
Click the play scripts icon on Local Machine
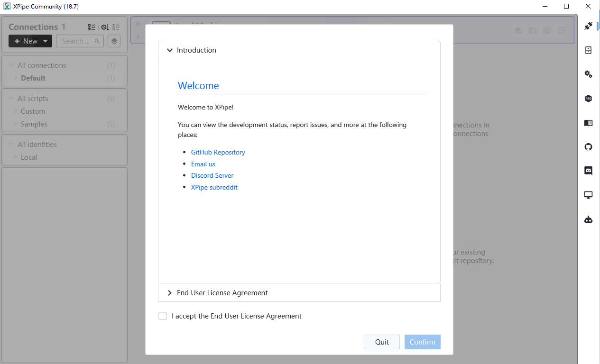[x=547, y=30]
